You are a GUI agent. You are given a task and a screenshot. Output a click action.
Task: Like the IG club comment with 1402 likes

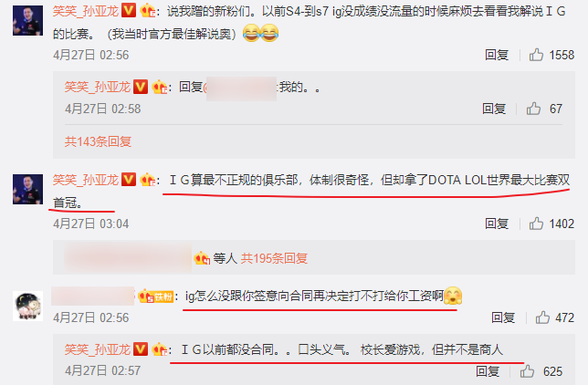[x=536, y=224]
